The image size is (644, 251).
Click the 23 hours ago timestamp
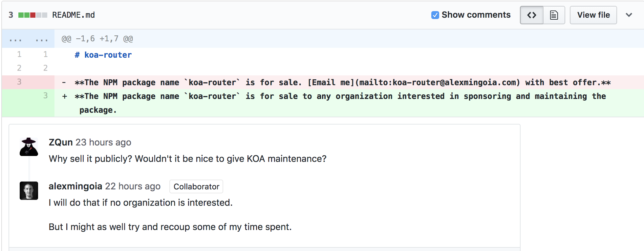click(103, 142)
